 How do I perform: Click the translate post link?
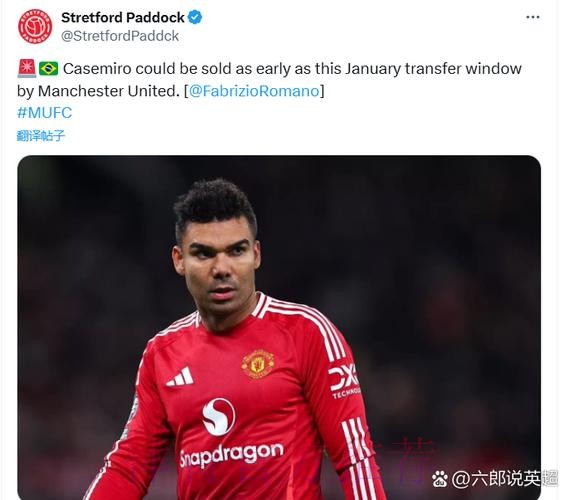(41, 136)
